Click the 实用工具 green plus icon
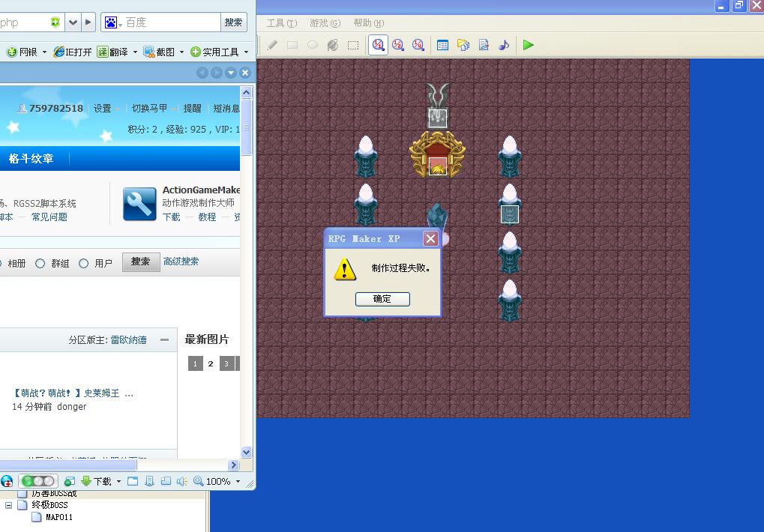 coord(196,52)
